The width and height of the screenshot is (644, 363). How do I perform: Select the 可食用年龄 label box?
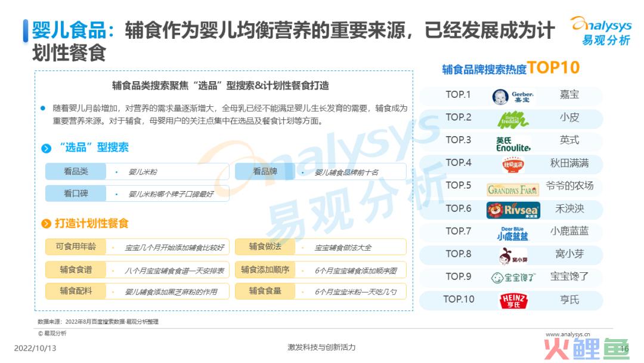click(x=76, y=247)
